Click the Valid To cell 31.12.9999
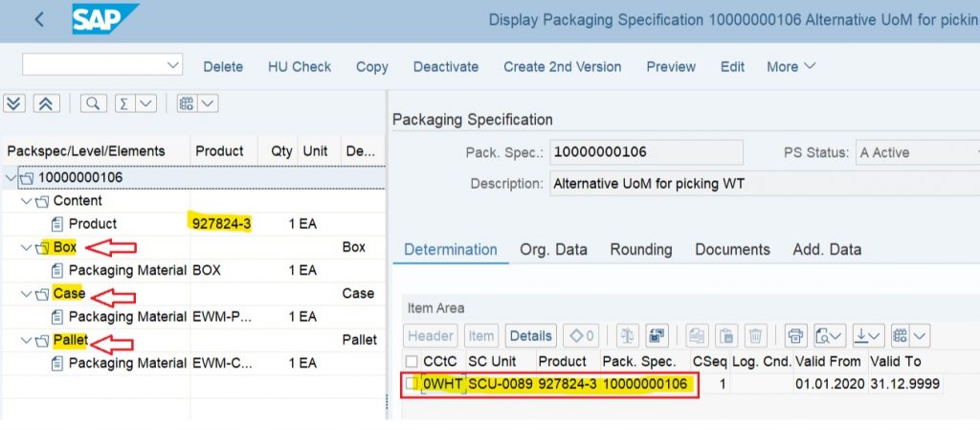980x430 pixels. [x=905, y=383]
